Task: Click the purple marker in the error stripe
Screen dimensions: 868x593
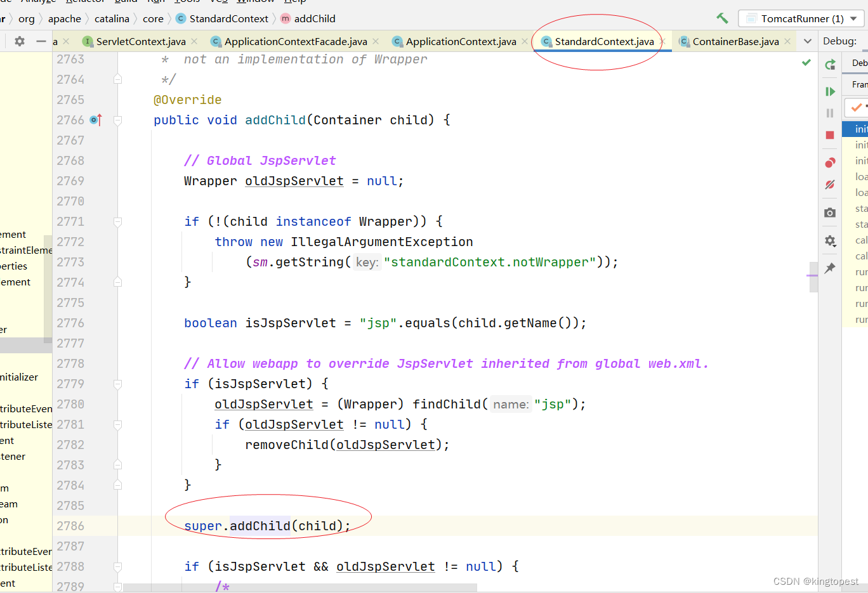Action: (x=813, y=275)
